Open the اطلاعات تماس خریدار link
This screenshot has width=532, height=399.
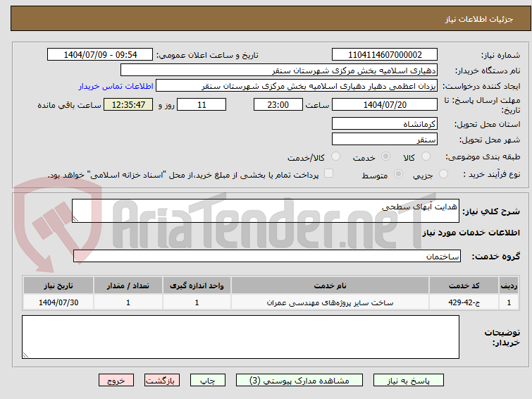[x=116, y=86]
